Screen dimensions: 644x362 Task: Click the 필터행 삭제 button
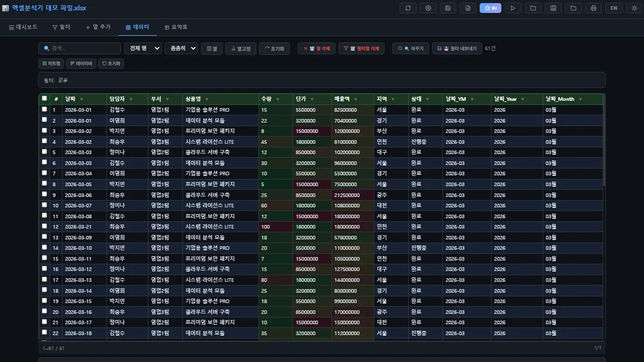pos(361,49)
